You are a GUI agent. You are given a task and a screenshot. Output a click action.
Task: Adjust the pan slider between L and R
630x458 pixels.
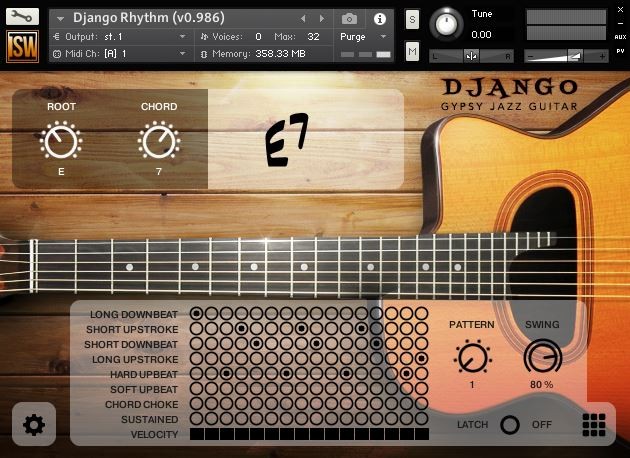tap(472, 56)
